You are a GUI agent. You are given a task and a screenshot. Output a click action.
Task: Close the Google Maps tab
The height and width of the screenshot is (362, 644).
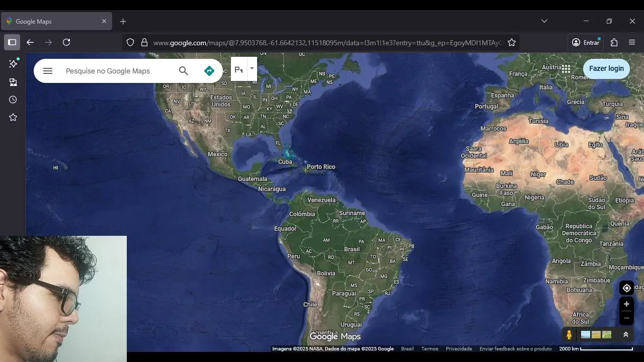[104, 21]
